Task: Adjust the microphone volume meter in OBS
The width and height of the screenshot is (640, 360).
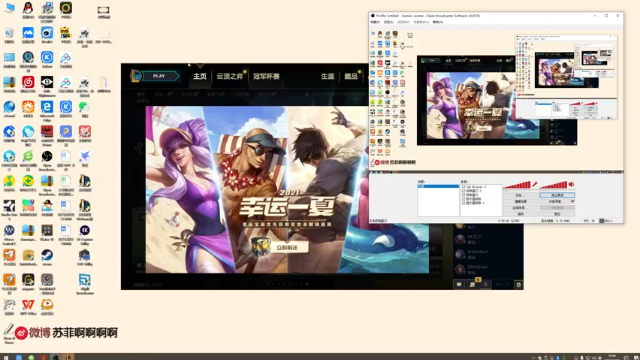Action: [517, 185]
